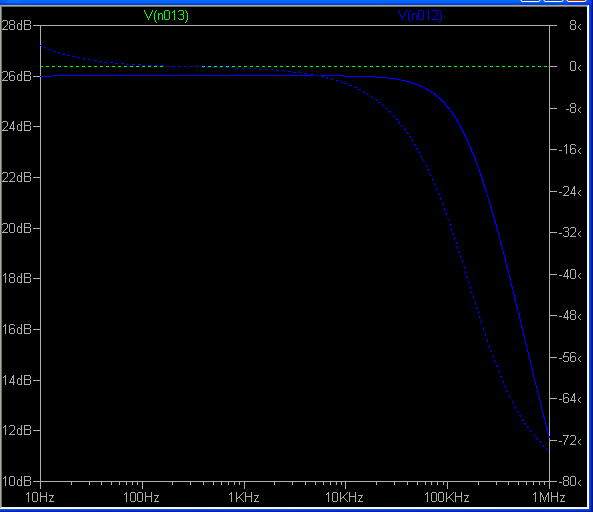Screen dimensions: 593x512
Task: Click the 28dB label on magnitude axis
Action: (16, 25)
